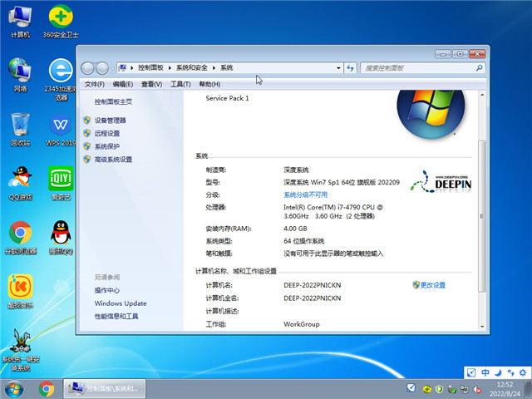Open the 工具(T) menu
This screenshot has height=399, width=532.
[x=180, y=84]
